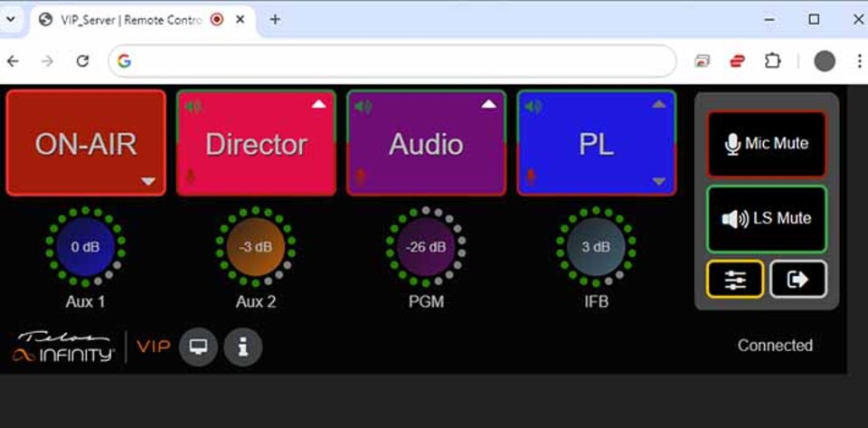Adjust the PGM volume knob
The width and height of the screenshot is (868, 428).
pos(426,247)
